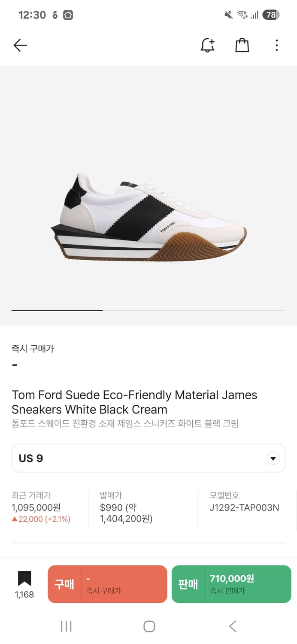Tap the Android recent apps button
The width and height of the screenshot is (297, 644).
pyautogui.click(x=66, y=626)
